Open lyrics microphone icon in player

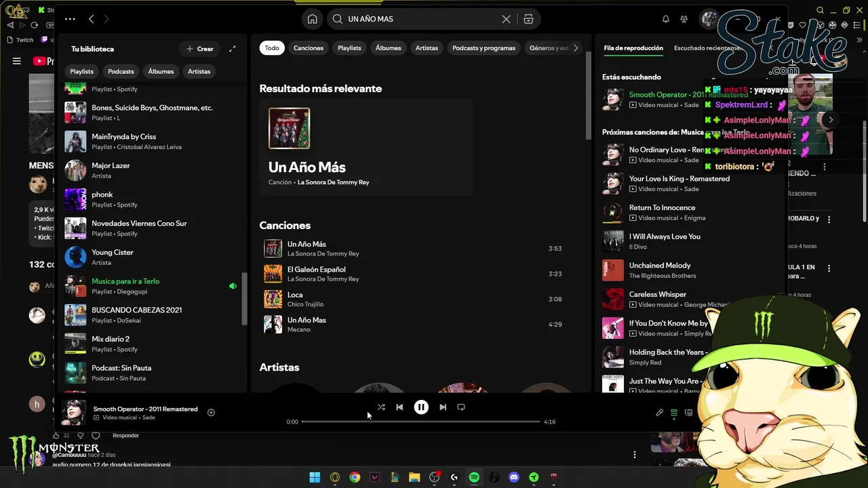click(659, 413)
